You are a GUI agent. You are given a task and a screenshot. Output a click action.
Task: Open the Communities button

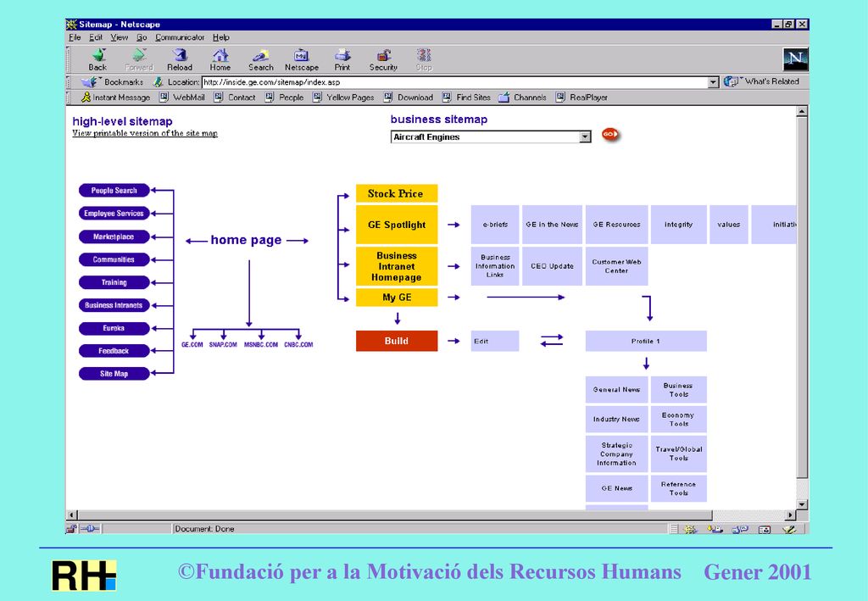coord(114,259)
